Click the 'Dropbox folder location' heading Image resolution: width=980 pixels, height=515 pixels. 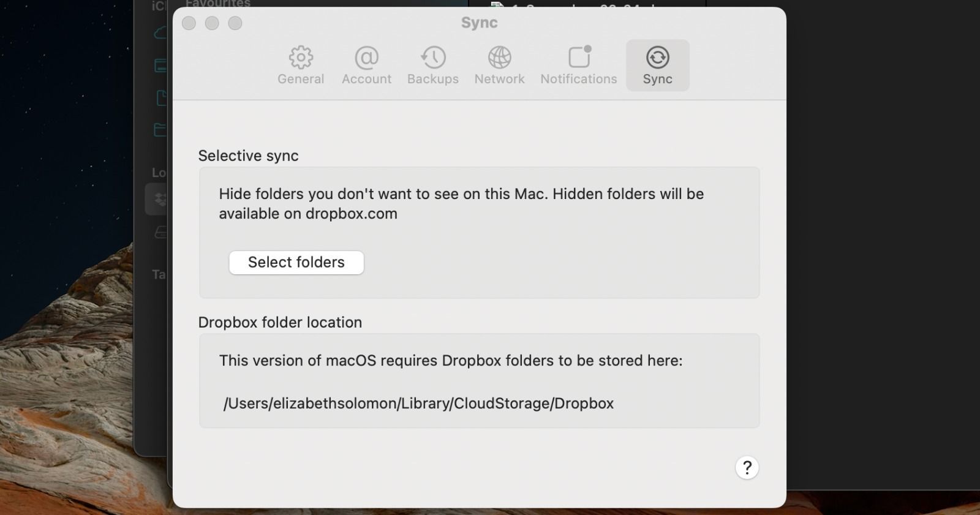coord(280,322)
